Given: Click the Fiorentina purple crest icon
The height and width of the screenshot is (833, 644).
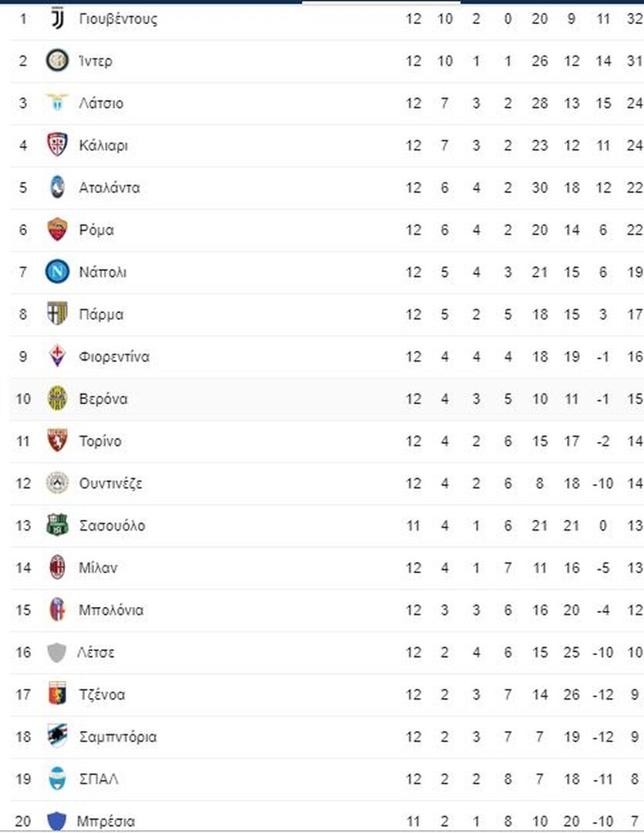Looking at the screenshot, I should coord(57,356).
